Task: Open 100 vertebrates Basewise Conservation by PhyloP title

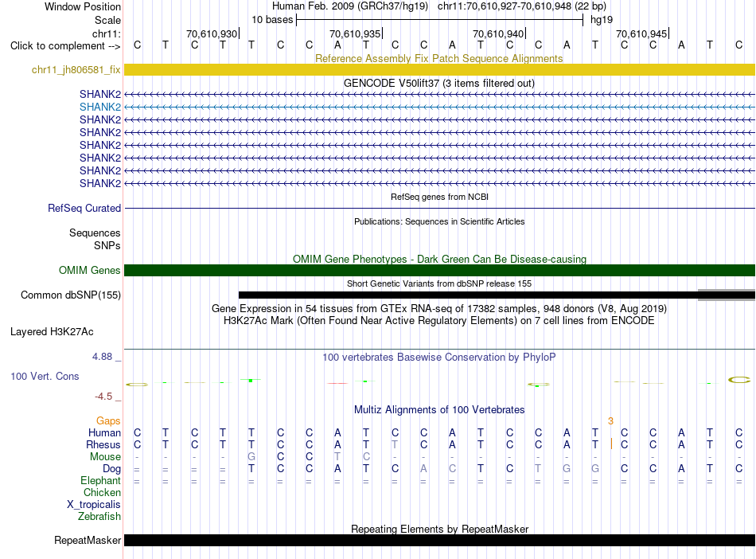Action: (439, 358)
